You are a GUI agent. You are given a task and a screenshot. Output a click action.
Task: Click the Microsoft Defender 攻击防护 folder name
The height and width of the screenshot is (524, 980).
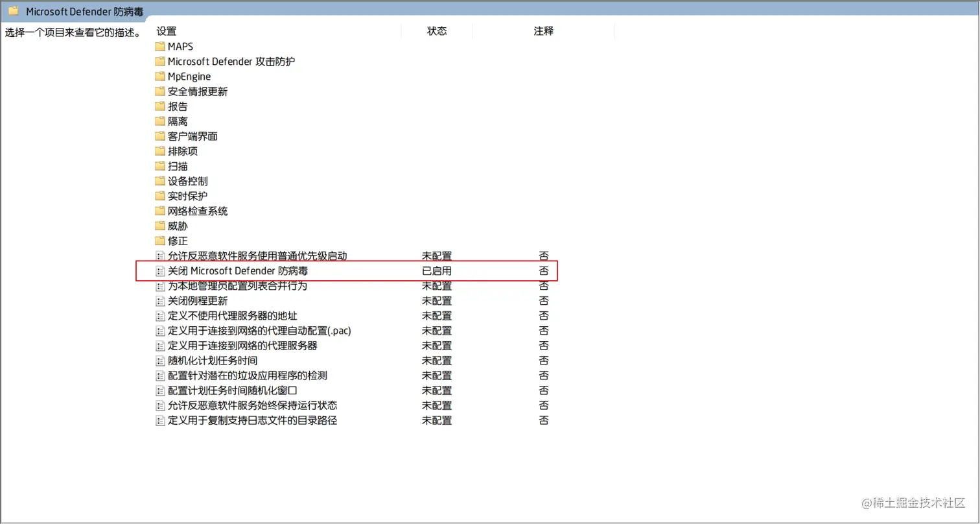(231, 61)
